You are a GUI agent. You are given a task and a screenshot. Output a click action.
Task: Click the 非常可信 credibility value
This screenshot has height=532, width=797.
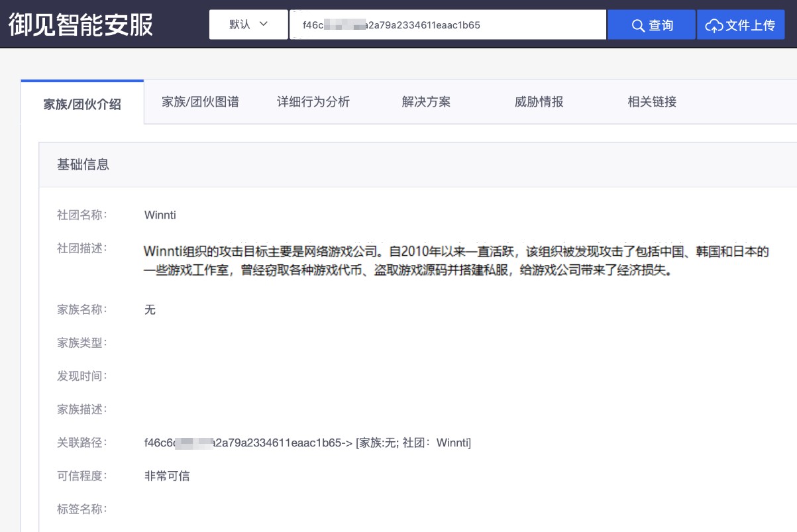[167, 476]
